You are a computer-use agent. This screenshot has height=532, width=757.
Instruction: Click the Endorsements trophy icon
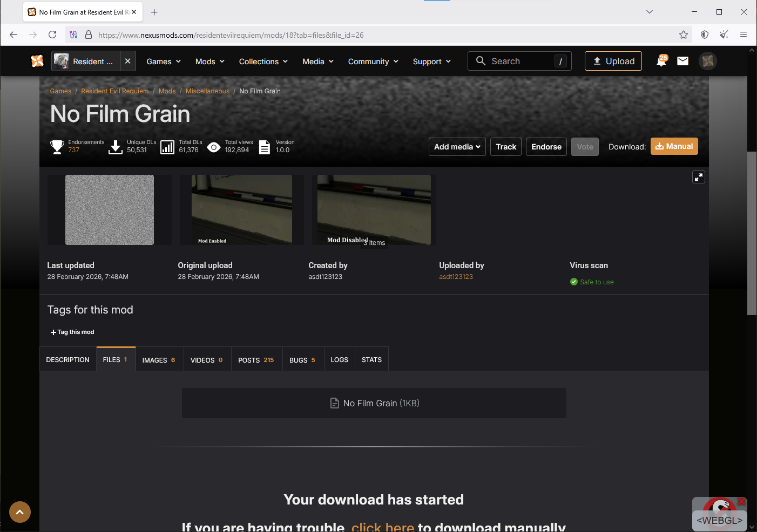[57, 147]
